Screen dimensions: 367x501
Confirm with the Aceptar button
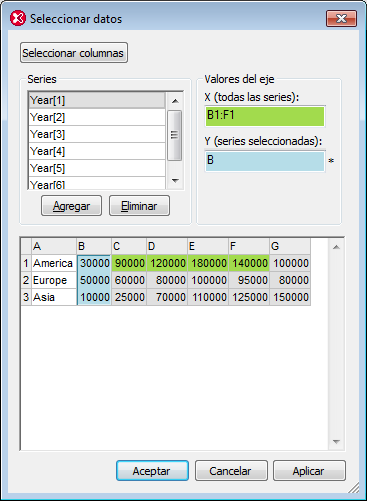[x=152, y=471]
